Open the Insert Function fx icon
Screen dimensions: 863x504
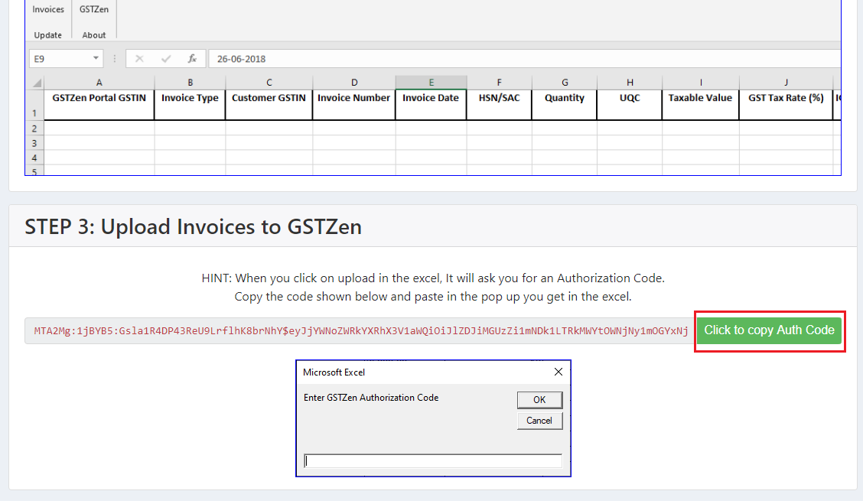click(x=192, y=59)
